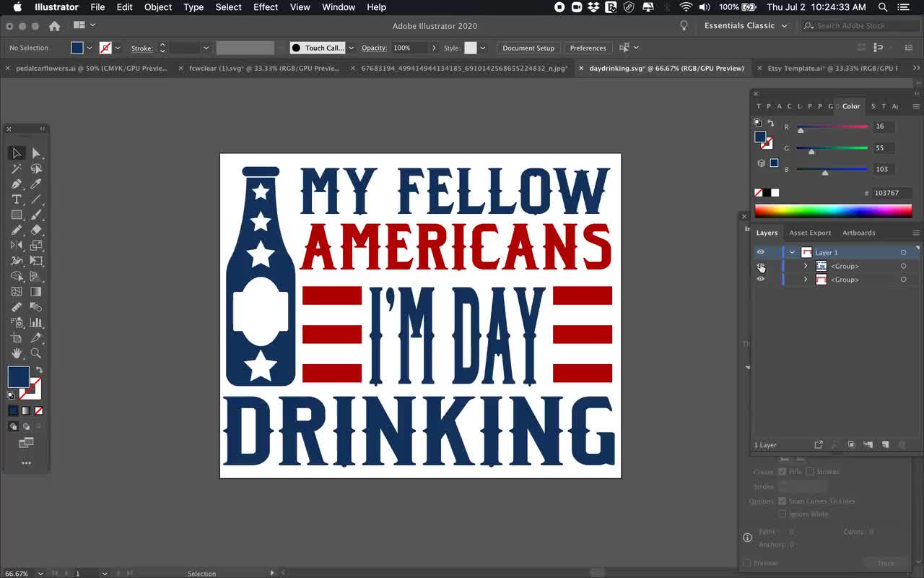Pick a color from spectrum bar
The height and width of the screenshot is (578, 924).
(x=833, y=211)
